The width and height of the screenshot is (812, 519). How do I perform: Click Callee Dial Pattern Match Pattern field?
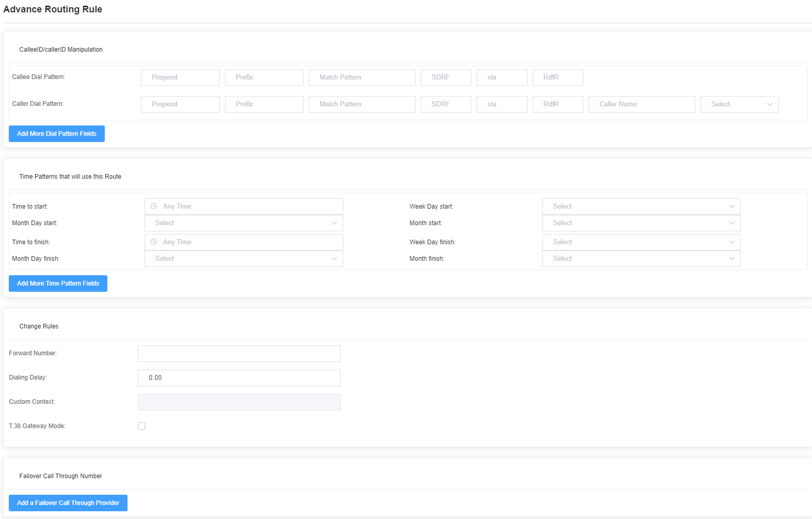pos(362,77)
